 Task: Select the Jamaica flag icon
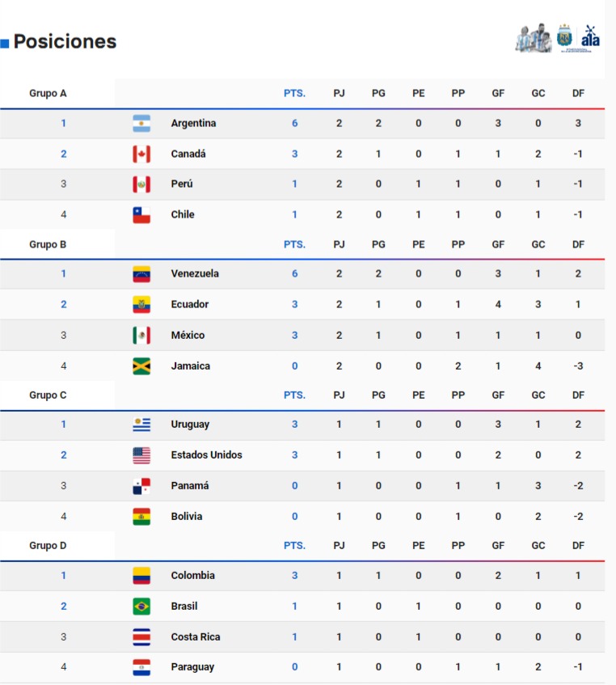[141, 366]
